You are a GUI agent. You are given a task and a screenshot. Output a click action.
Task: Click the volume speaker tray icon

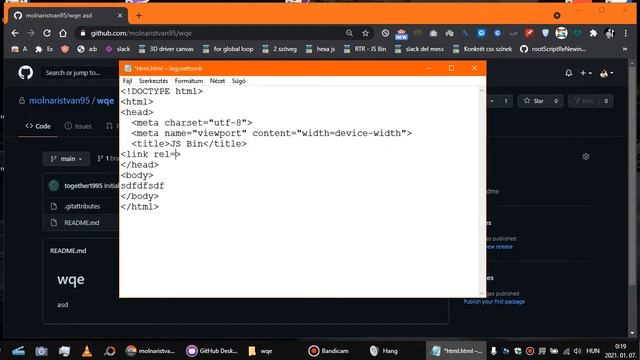tap(577, 351)
